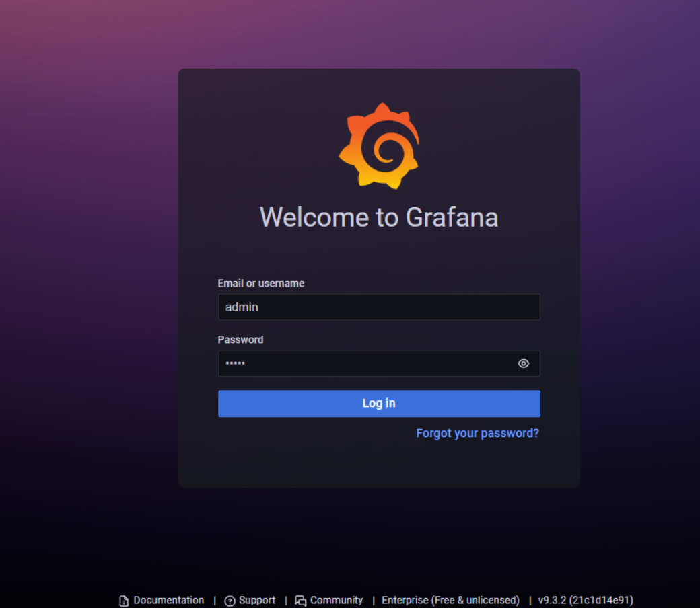Image resolution: width=700 pixels, height=608 pixels.
Task: Click the Email or username label
Action: (x=260, y=283)
